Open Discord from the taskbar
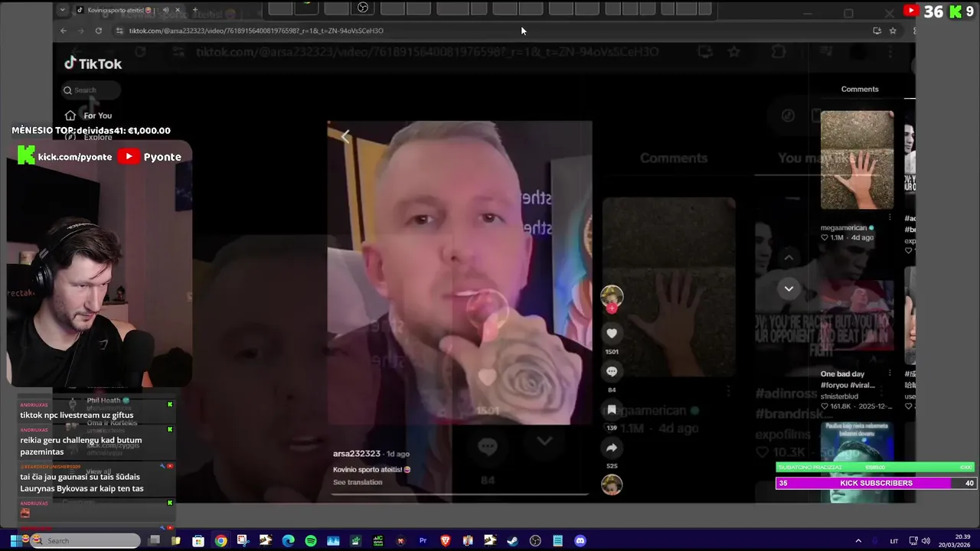Image resolution: width=980 pixels, height=551 pixels. (x=580, y=540)
